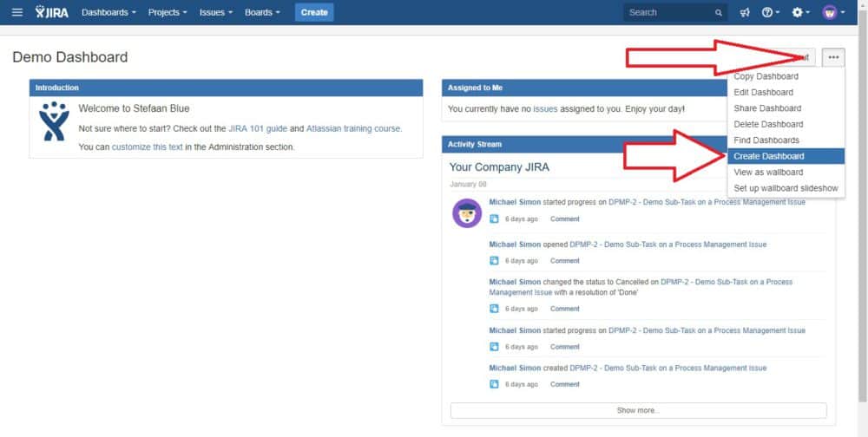Open the feedback megaphone icon

745,12
